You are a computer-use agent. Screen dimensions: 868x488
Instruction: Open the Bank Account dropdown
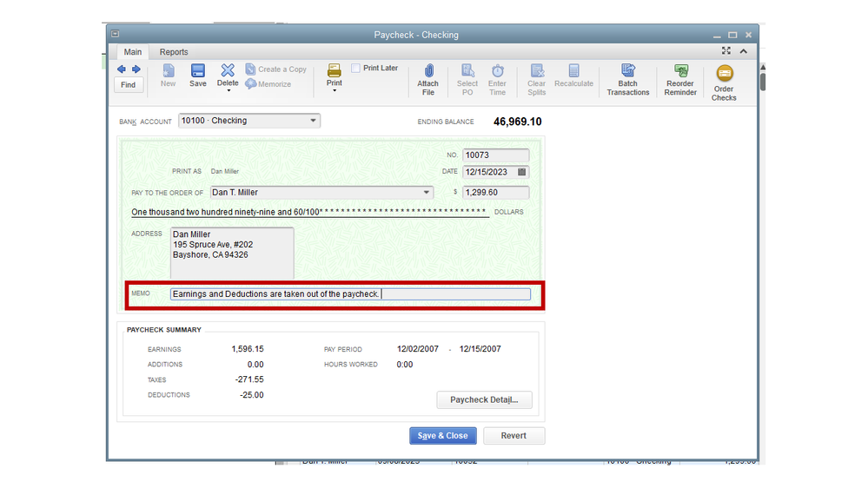314,121
